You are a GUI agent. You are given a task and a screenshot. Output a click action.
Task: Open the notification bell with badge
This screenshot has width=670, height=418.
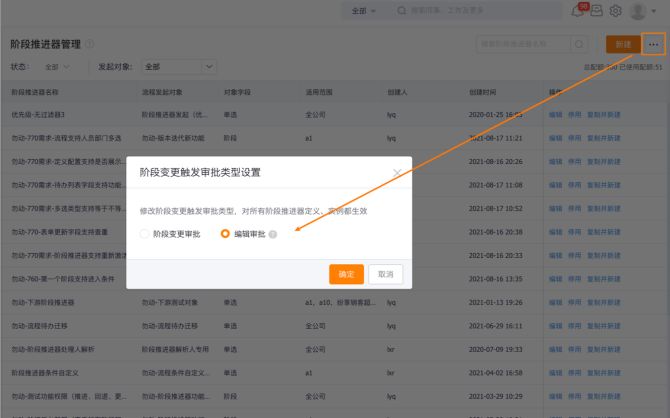(x=577, y=11)
